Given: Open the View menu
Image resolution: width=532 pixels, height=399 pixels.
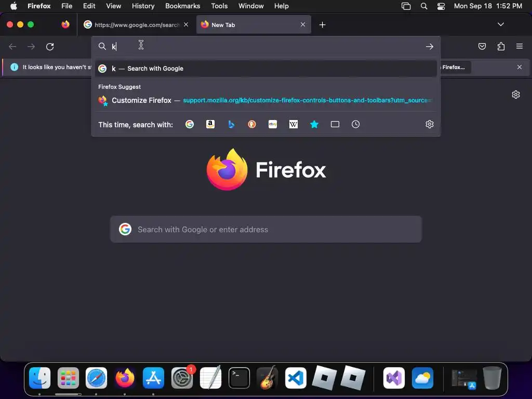Looking at the screenshot, I should tap(113, 6).
